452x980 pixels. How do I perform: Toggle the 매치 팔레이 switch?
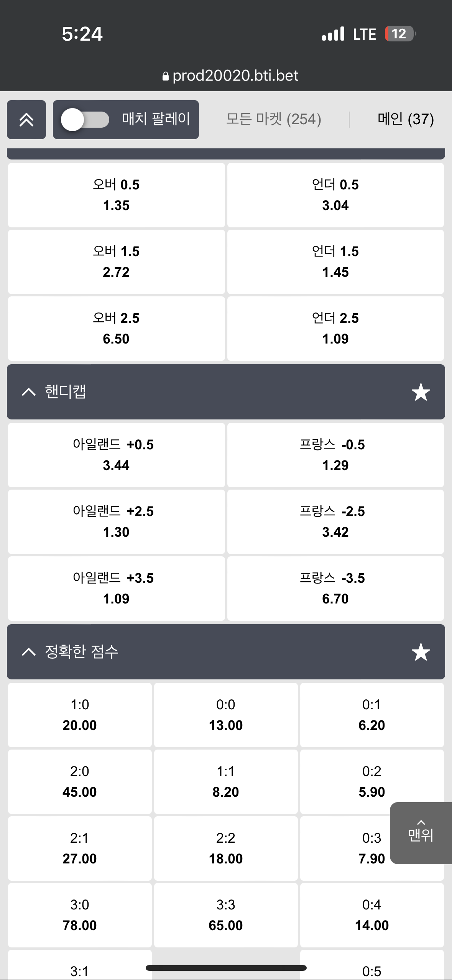[85, 120]
